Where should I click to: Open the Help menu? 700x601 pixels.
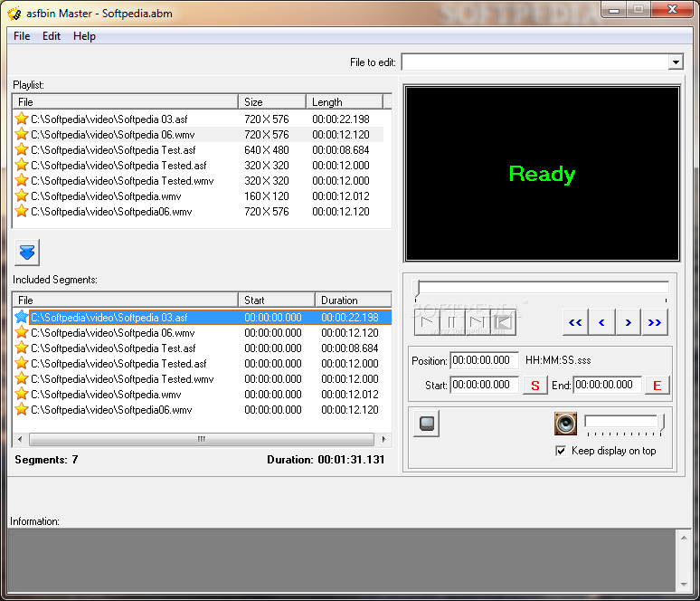tap(84, 36)
